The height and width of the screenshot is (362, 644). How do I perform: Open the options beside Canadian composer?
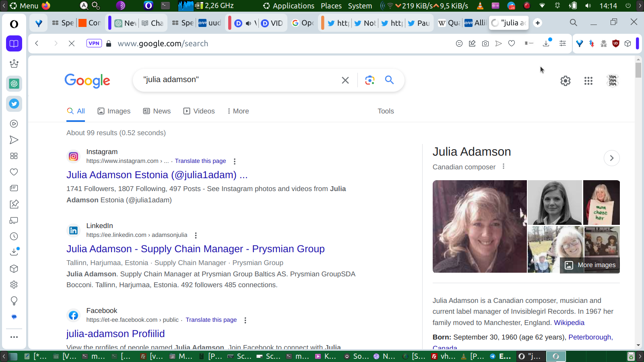(x=504, y=167)
